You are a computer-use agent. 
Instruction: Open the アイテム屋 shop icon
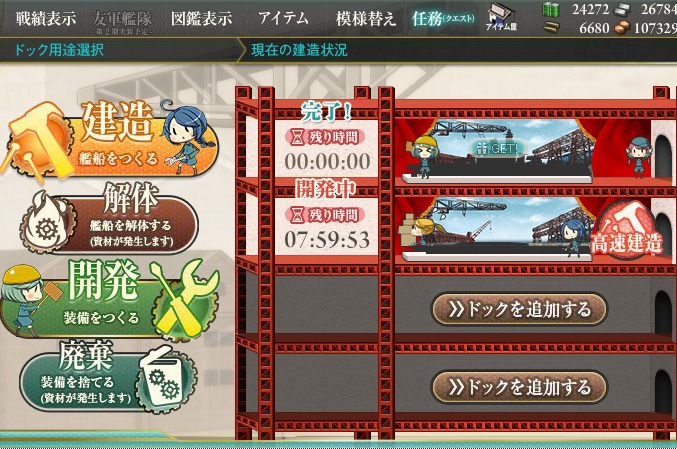point(501,18)
